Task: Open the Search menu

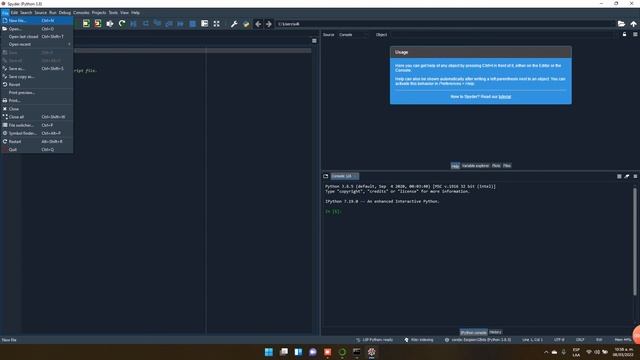Action: (x=26, y=13)
